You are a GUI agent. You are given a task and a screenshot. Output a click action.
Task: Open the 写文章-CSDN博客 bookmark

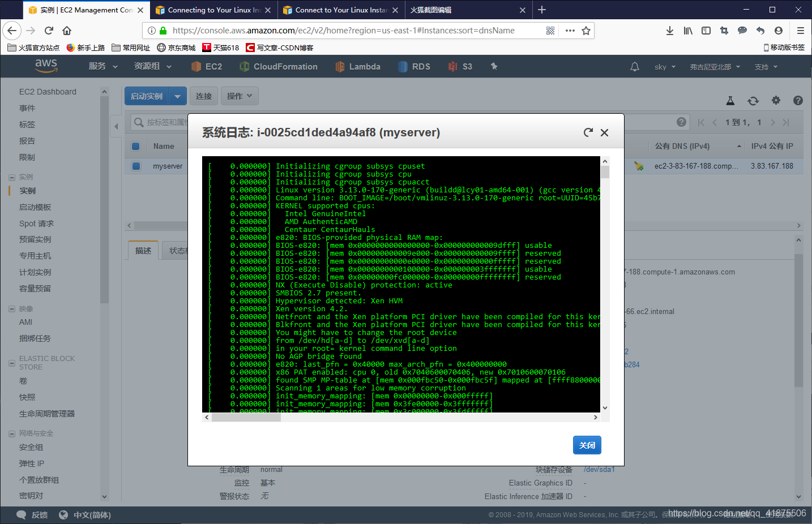click(x=280, y=48)
